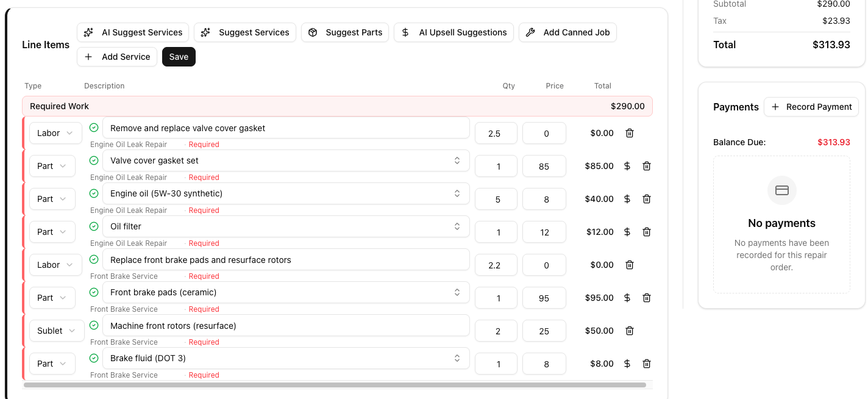Click Record Payment button
The image size is (868, 399).
click(811, 107)
